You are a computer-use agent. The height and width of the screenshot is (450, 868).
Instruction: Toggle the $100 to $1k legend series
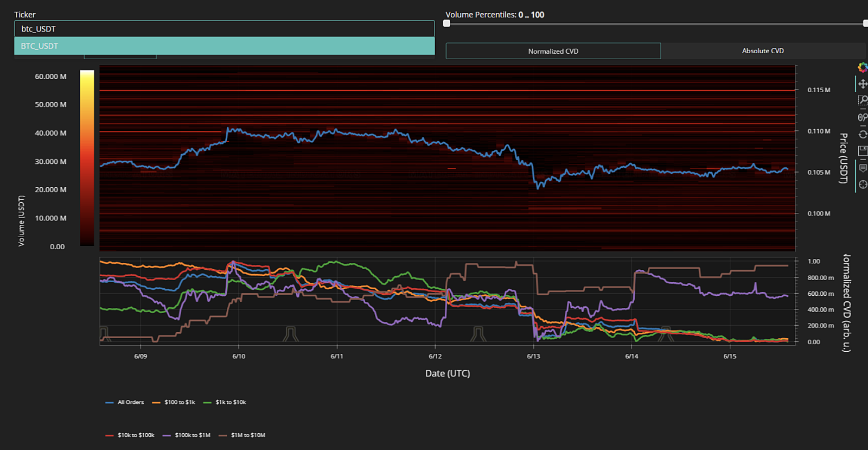pos(174,402)
